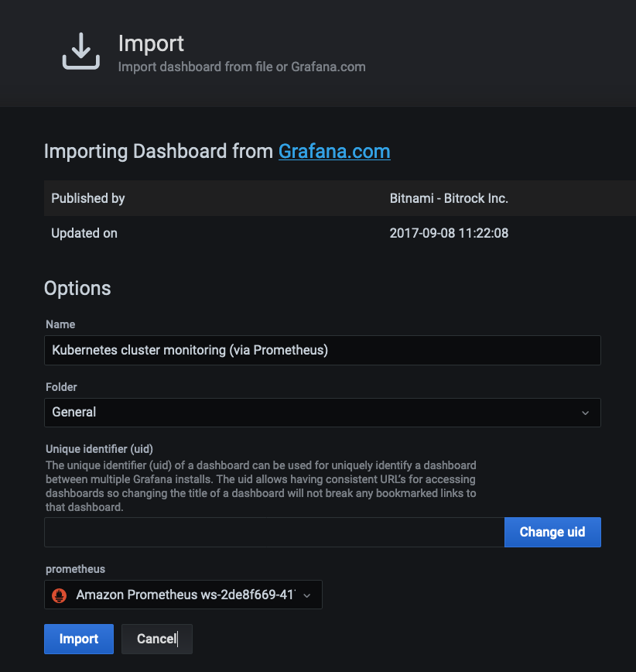Viewport: 636px width, 672px height.
Task: Click the blue Import button
Action: [x=79, y=639]
